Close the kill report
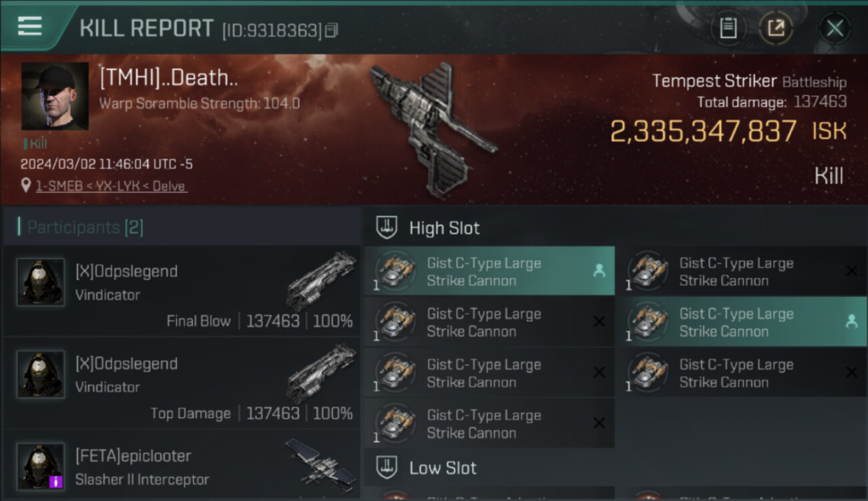This screenshot has height=501, width=868. [x=835, y=28]
